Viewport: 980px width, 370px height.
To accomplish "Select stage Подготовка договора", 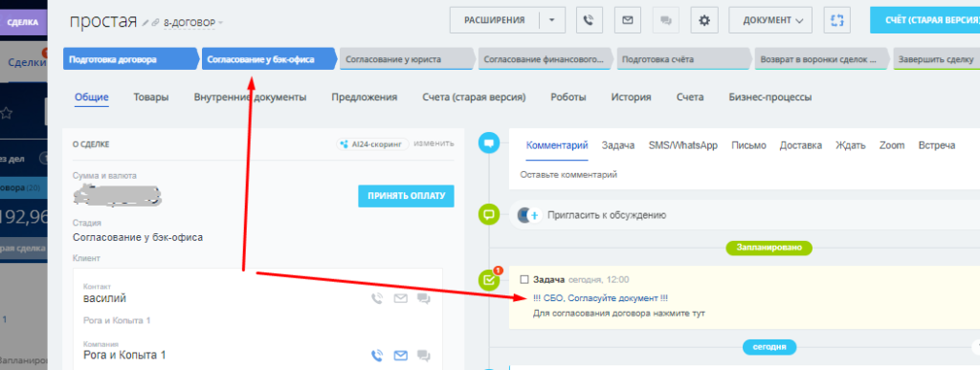I will 129,60.
